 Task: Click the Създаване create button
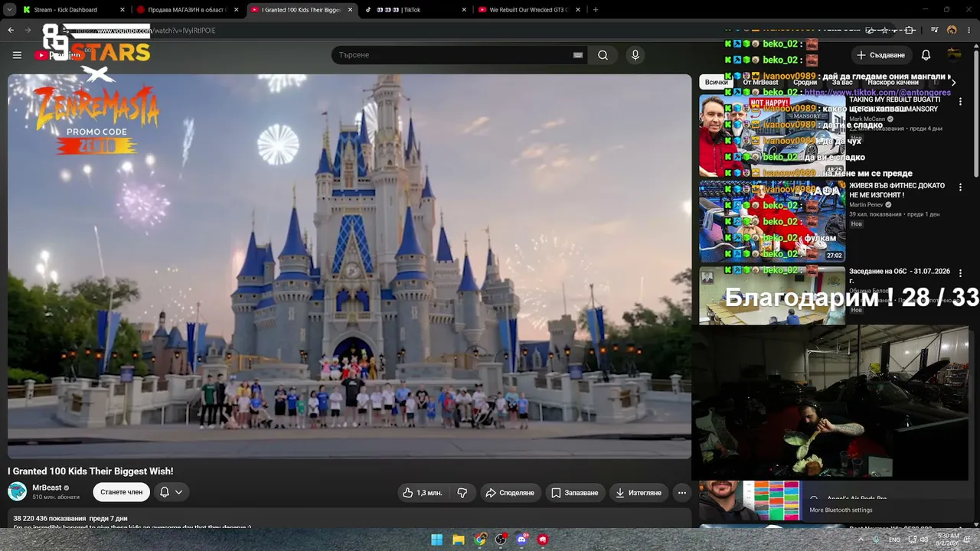click(x=880, y=55)
